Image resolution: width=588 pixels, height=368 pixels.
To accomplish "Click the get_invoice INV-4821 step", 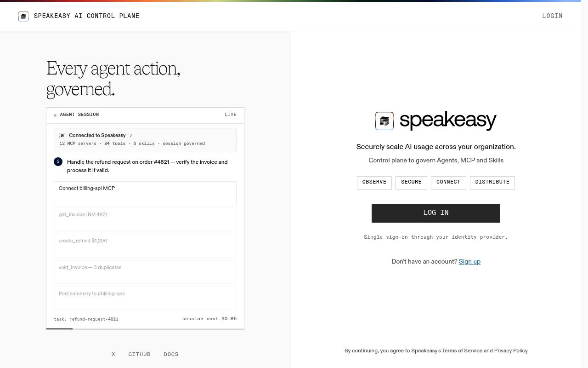I will coord(145,219).
